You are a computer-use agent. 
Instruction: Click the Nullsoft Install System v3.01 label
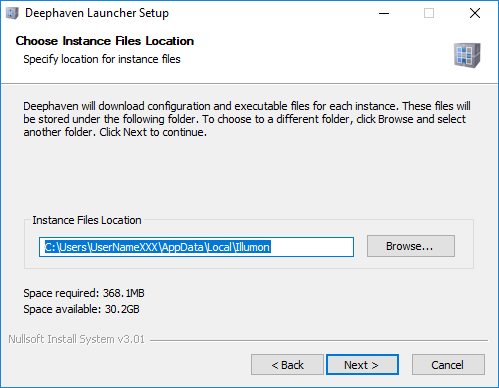pyautogui.click(x=77, y=339)
